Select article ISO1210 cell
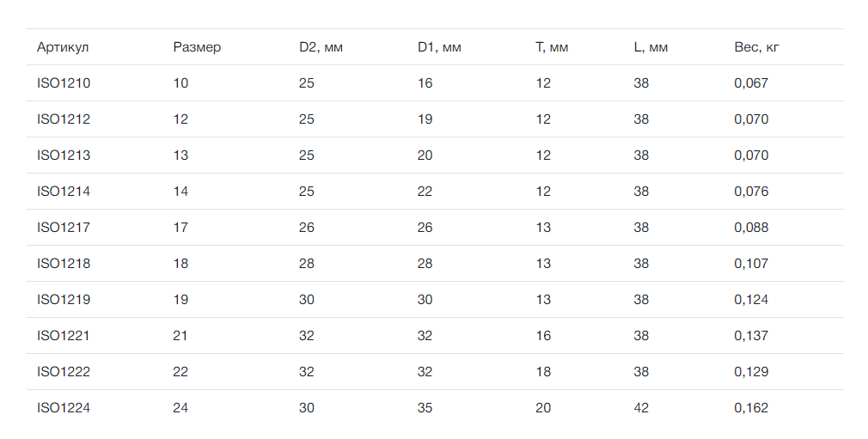The height and width of the screenshot is (439, 868). coord(64,83)
